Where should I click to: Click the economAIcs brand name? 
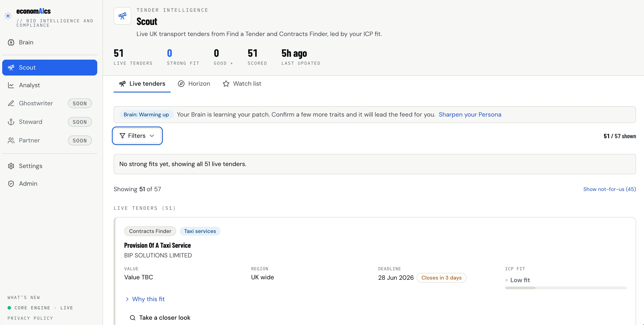pos(34,11)
